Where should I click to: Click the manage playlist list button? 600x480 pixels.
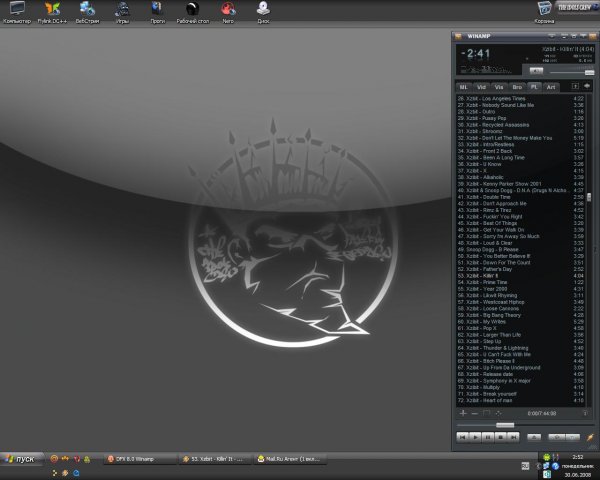(585, 413)
